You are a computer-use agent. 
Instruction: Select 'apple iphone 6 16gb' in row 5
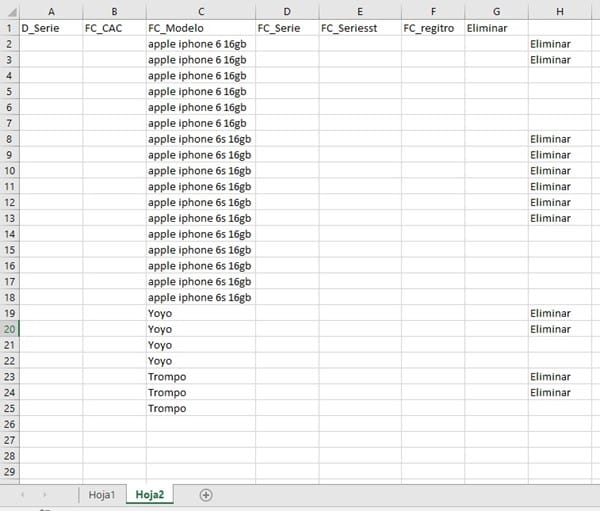point(201,91)
